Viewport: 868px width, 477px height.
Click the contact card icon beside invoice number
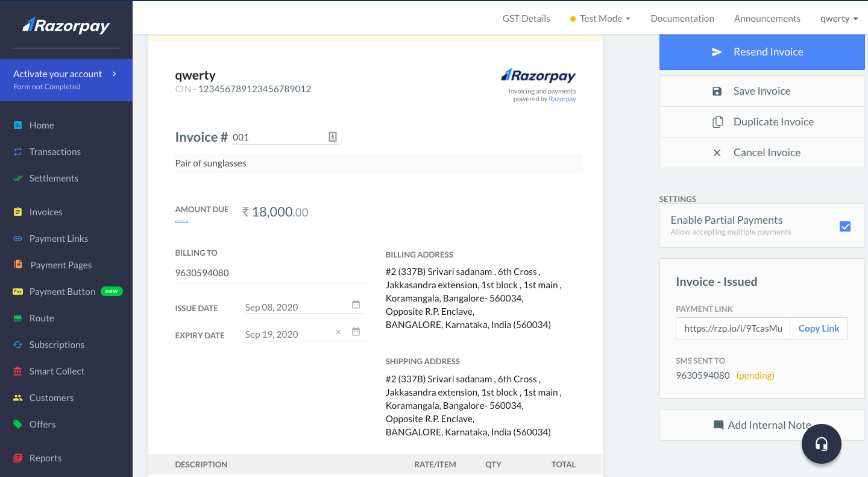click(x=333, y=137)
